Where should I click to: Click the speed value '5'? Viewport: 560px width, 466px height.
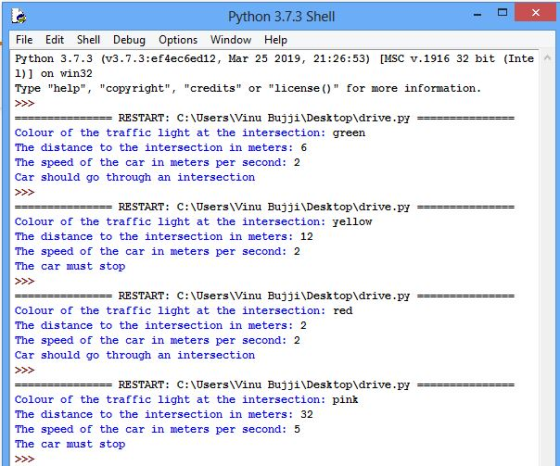(x=297, y=429)
